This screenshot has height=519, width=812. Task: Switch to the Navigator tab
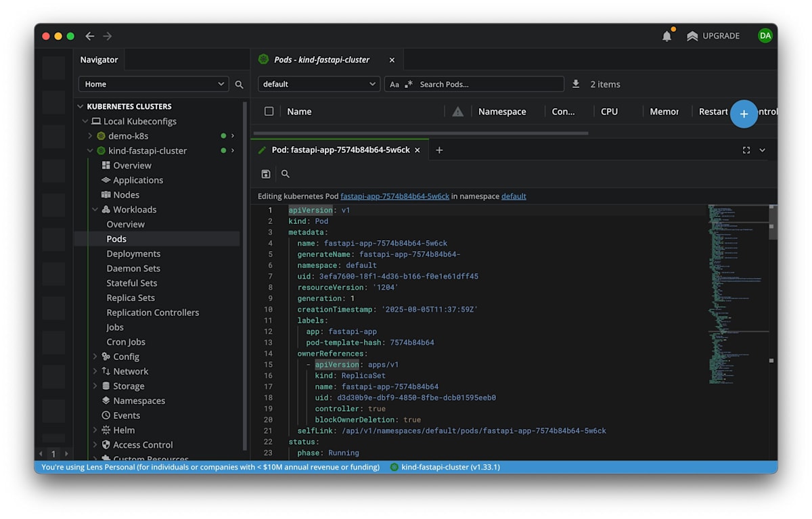coord(99,60)
